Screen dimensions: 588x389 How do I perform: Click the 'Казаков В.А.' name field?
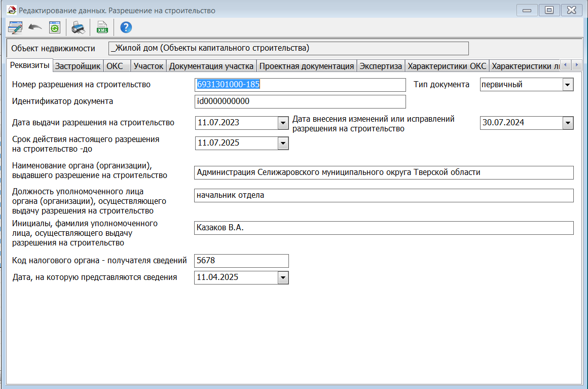pos(383,228)
